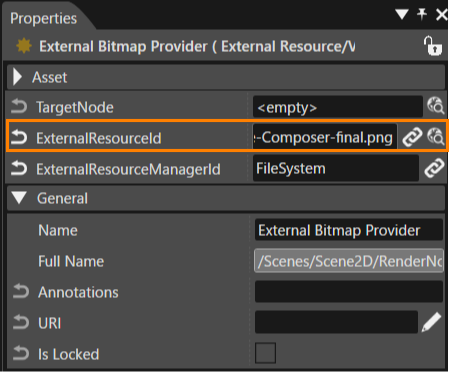
Task: Reset the Annotations property
Action: coord(21,291)
